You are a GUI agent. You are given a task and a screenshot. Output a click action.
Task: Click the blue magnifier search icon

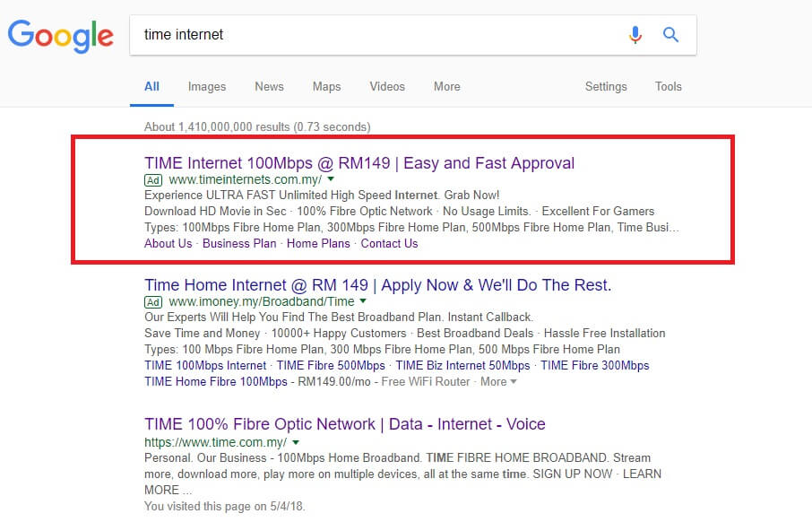pyautogui.click(x=670, y=35)
